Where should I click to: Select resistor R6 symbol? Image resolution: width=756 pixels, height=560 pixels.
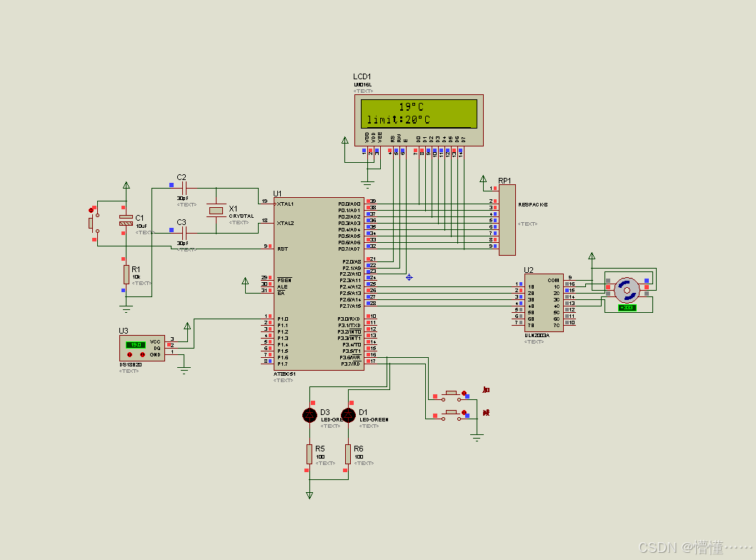click(348, 454)
